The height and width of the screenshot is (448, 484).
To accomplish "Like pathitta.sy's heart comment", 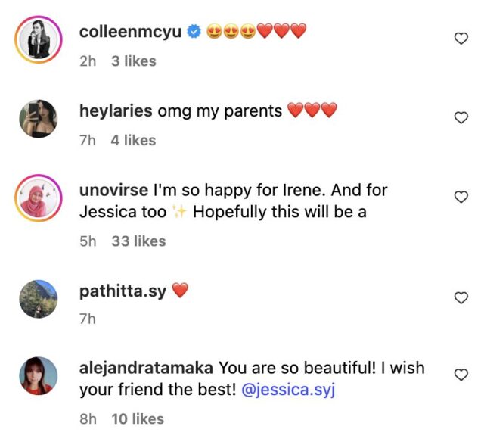I will pos(461,298).
